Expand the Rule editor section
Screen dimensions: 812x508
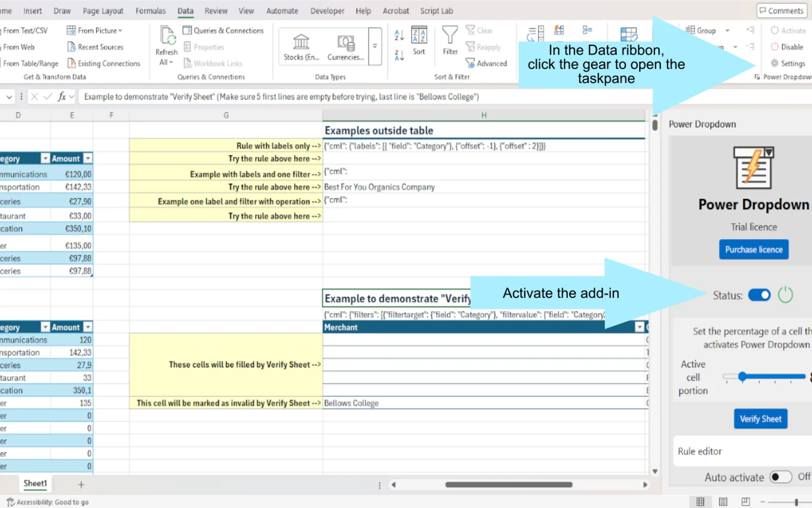(x=742, y=451)
